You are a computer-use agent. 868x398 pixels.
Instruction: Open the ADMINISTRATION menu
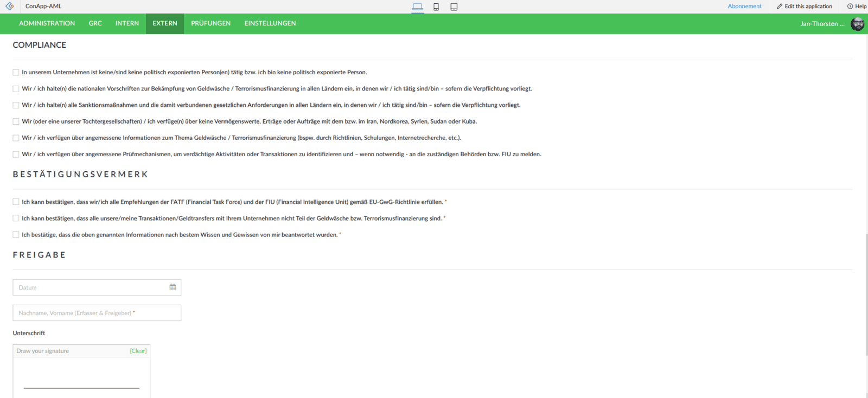click(47, 23)
